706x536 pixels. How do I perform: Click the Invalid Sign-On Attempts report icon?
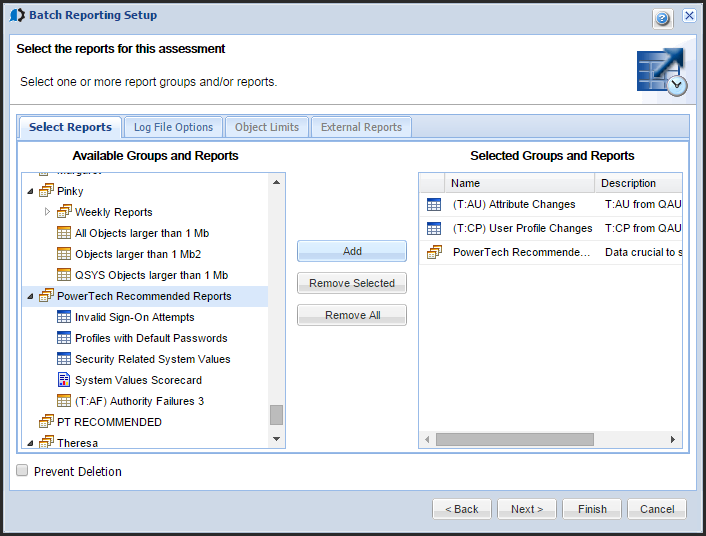[64, 317]
